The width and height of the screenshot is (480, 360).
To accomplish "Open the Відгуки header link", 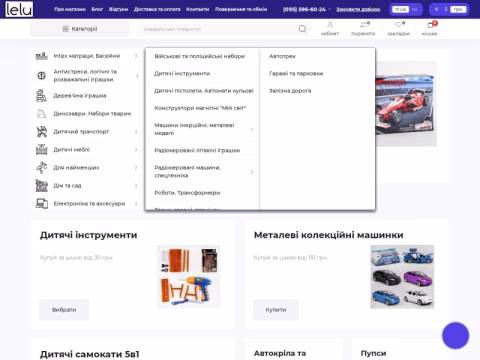I will coord(118,9).
